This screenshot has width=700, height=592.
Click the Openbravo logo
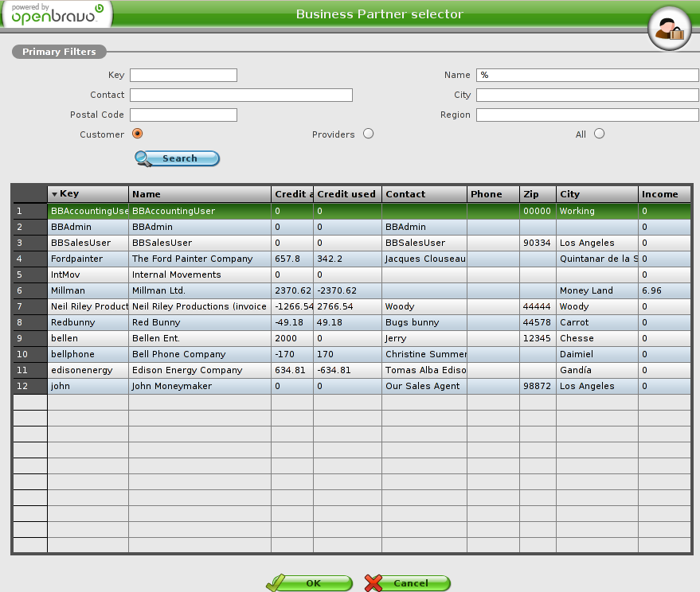click(x=56, y=14)
